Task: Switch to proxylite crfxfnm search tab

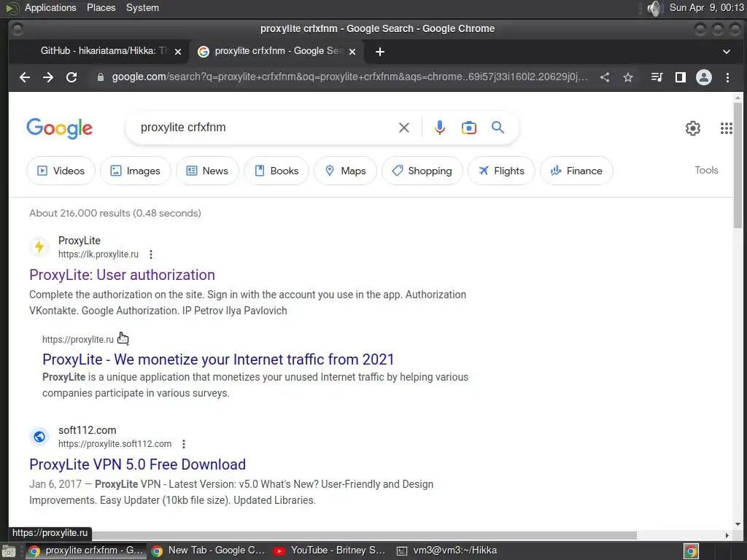Action: 278,51
